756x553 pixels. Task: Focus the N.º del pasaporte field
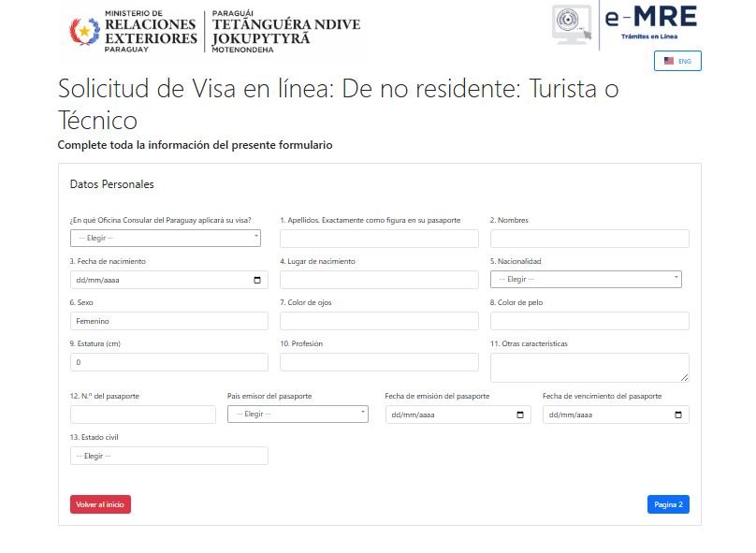(x=142, y=415)
